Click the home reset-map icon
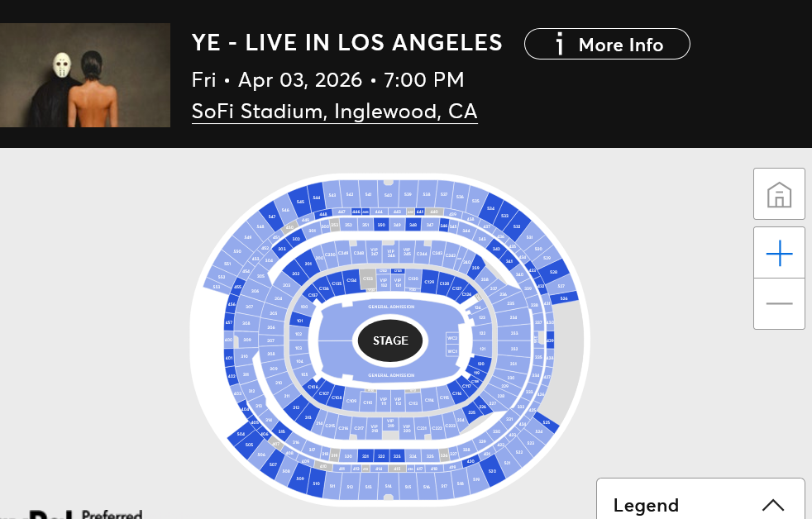This screenshot has width=812, height=519. click(x=779, y=194)
